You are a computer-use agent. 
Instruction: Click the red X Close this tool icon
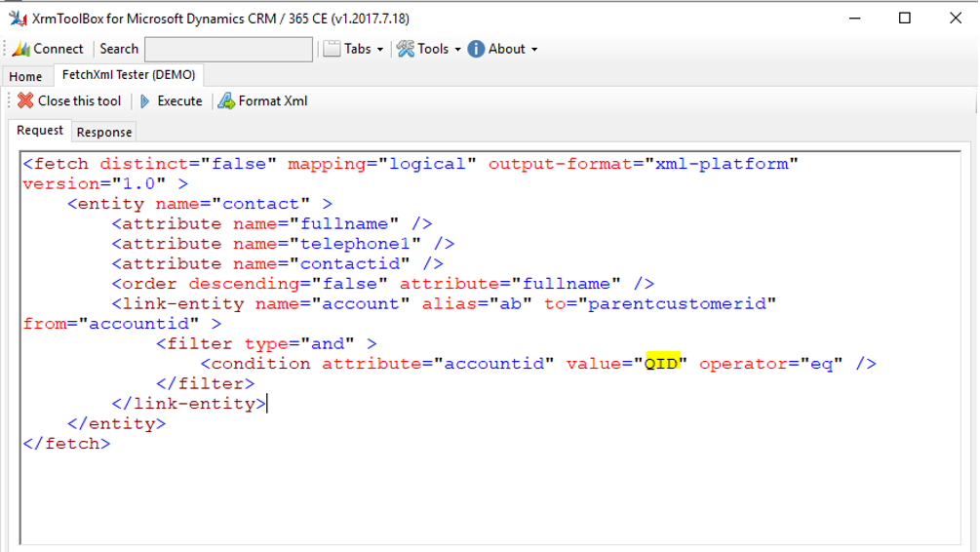(25, 100)
